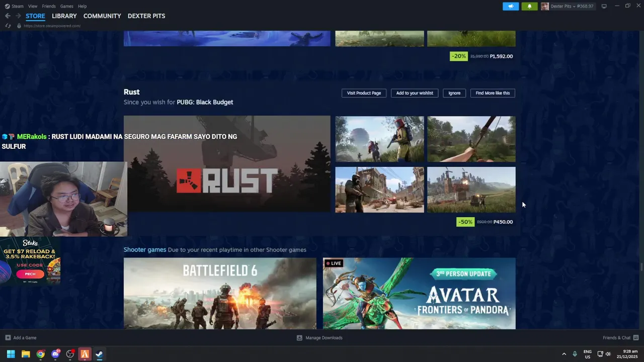Screen dimensions: 644x362
Task: Click the secure lock icon by URL
Action: click(19, 26)
